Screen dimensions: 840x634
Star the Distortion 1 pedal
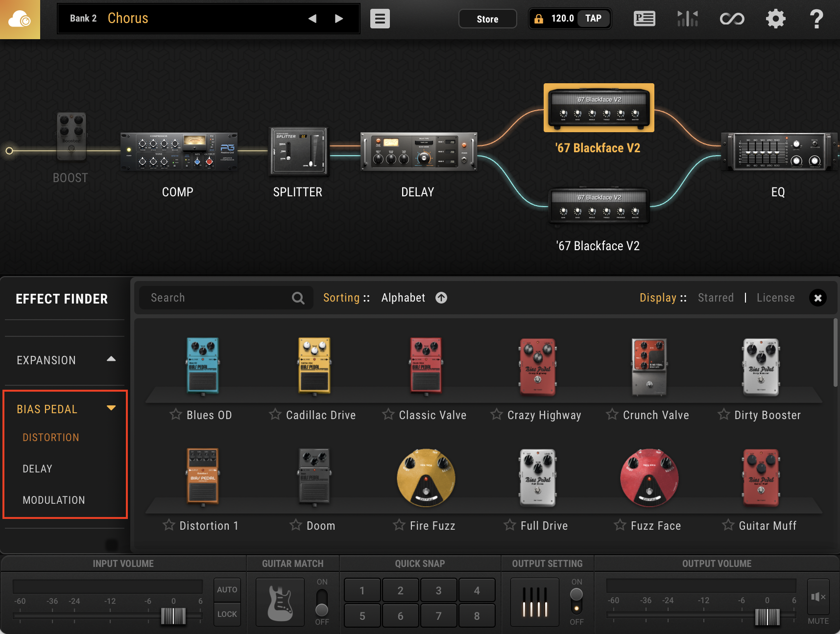pyautogui.click(x=168, y=525)
